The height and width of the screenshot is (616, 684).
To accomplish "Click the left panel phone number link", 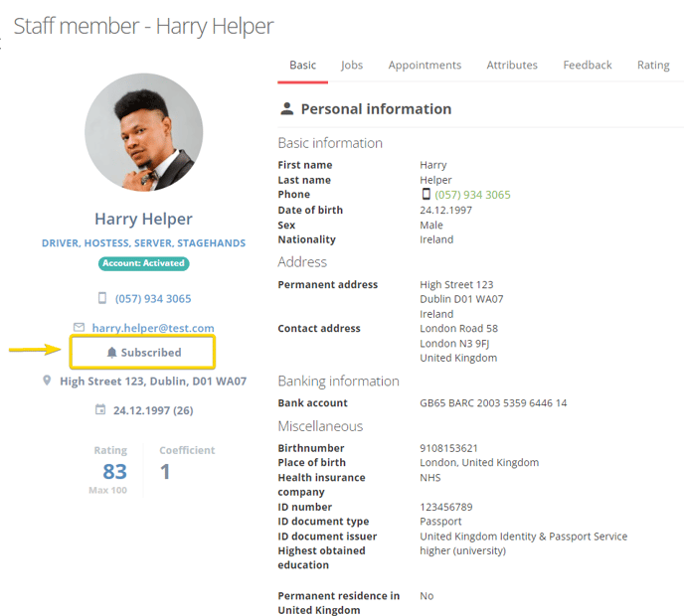I will (153, 298).
